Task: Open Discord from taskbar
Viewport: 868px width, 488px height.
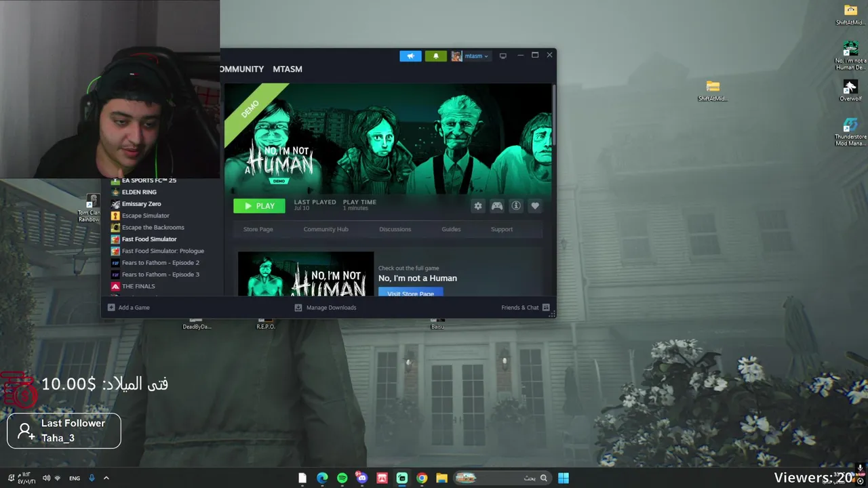Action: [x=362, y=478]
